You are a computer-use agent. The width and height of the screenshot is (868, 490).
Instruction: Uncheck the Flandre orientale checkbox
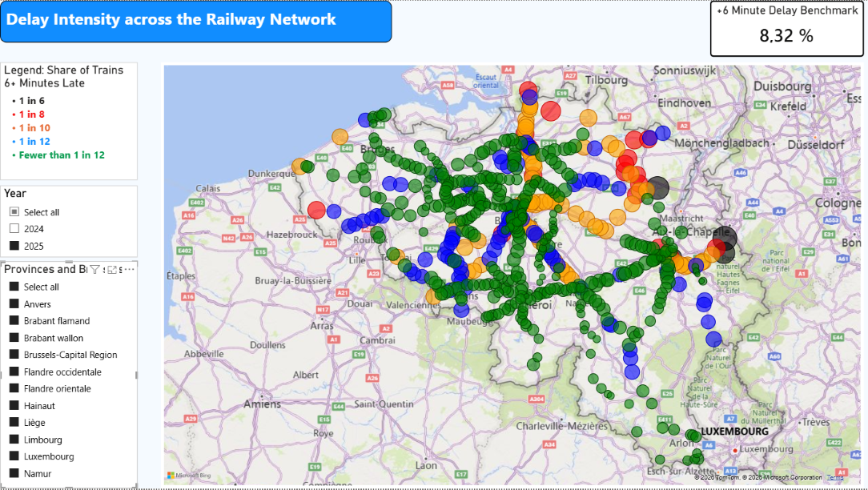14,388
